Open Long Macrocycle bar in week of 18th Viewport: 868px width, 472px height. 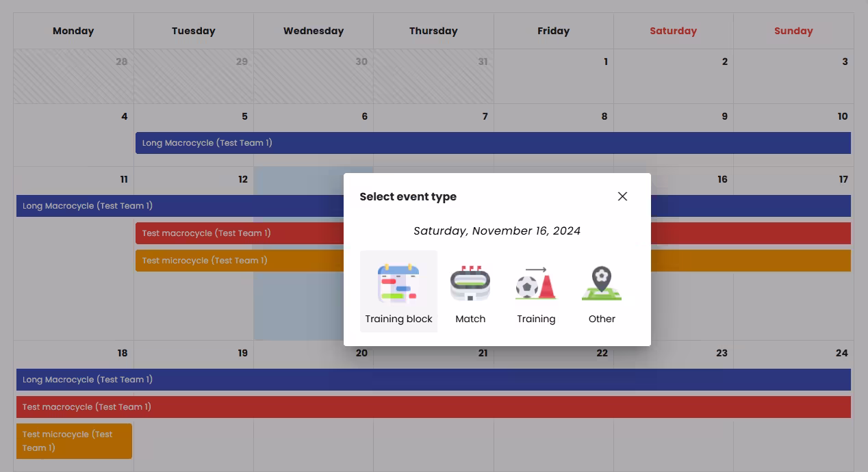[433, 380]
